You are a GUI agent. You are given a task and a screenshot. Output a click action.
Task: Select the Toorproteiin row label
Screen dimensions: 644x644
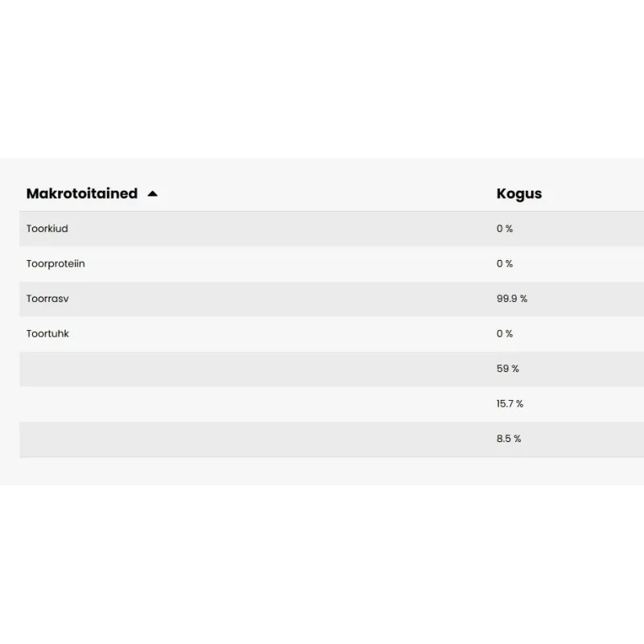56,264
